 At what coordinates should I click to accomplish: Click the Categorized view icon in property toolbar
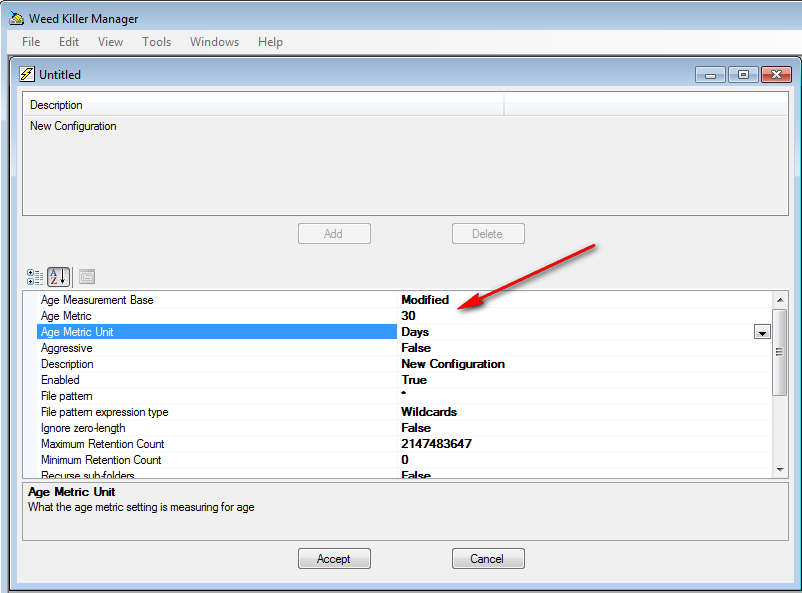(x=35, y=277)
